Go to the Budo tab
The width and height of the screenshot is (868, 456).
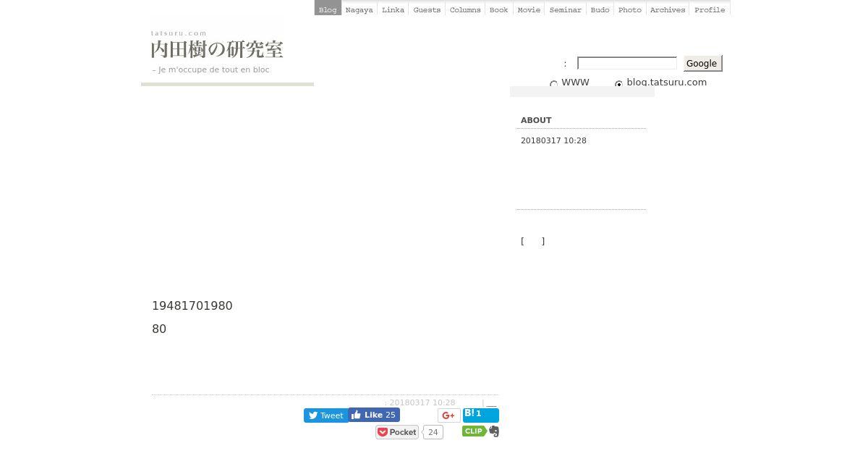point(600,9)
